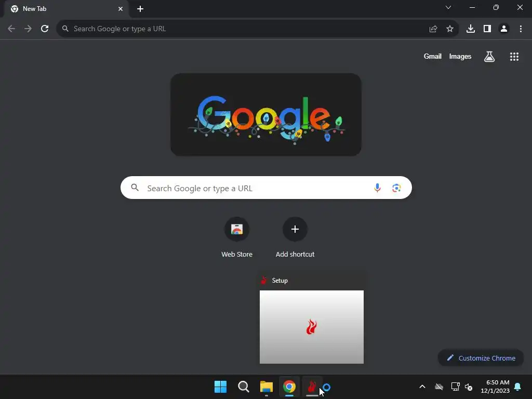Click the blue circle taskbar icon
Image resolution: width=532 pixels, height=399 pixels.
coord(327,387)
